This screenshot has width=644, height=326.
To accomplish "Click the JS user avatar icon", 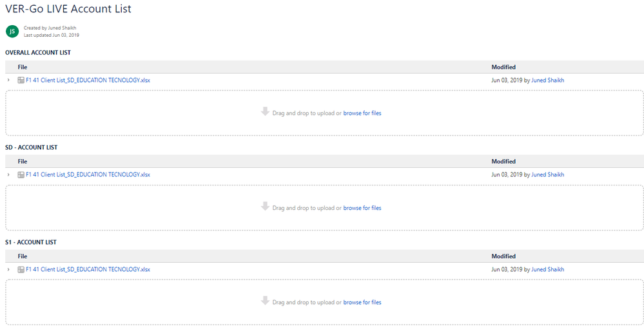I will (x=12, y=31).
